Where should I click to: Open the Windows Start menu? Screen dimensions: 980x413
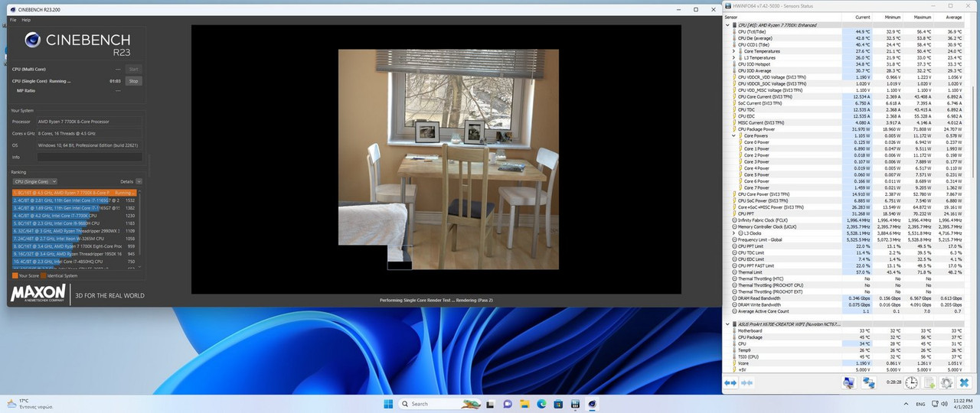pos(387,403)
